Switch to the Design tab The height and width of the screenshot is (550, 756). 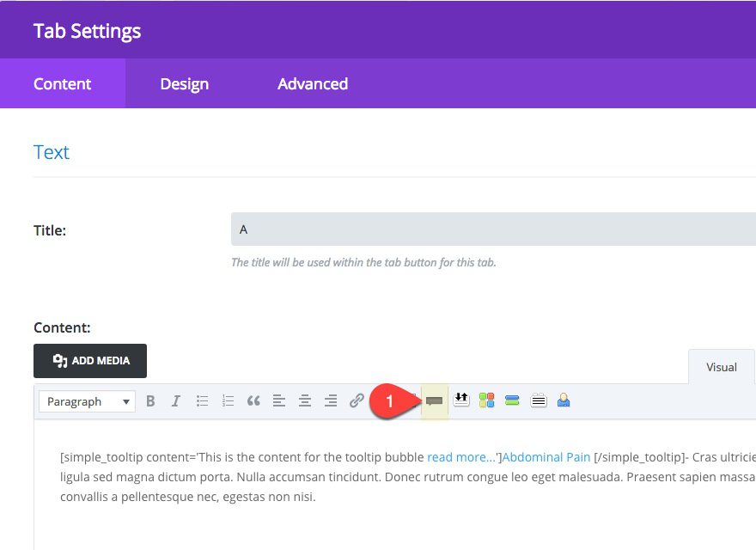pyautogui.click(x=184, y=83)
